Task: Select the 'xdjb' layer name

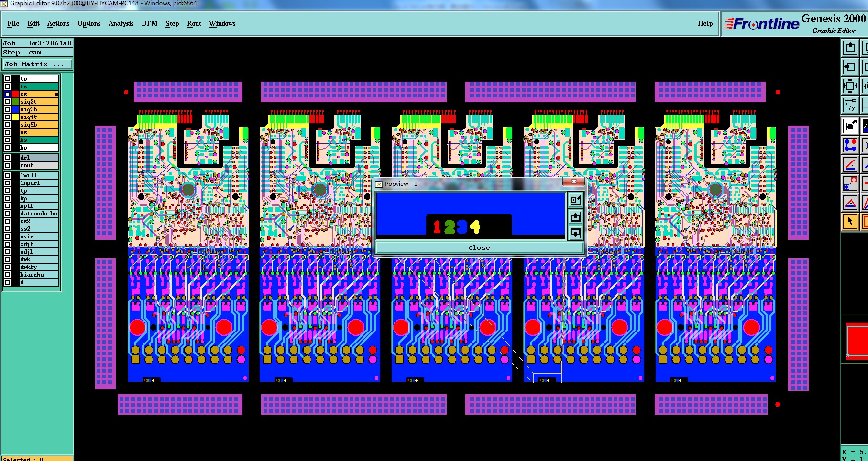Action: 39,252
